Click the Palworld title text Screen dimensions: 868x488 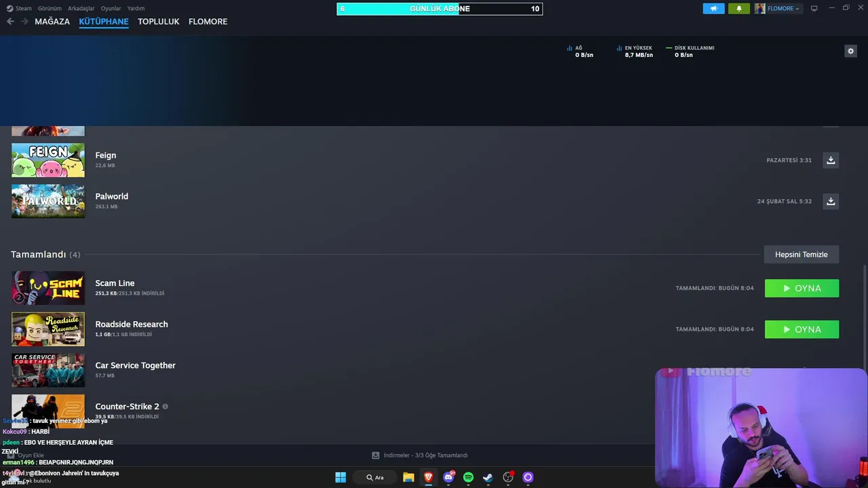[x=112, y=197]
